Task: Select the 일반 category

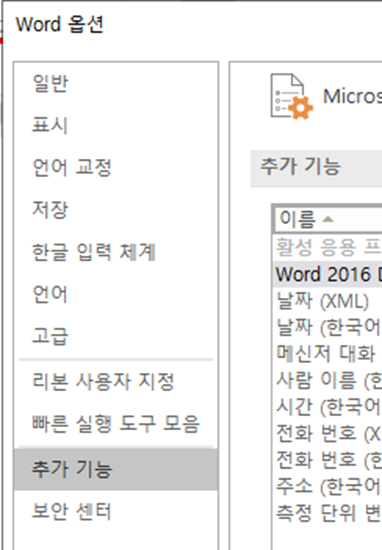Action: click(116, 83)
